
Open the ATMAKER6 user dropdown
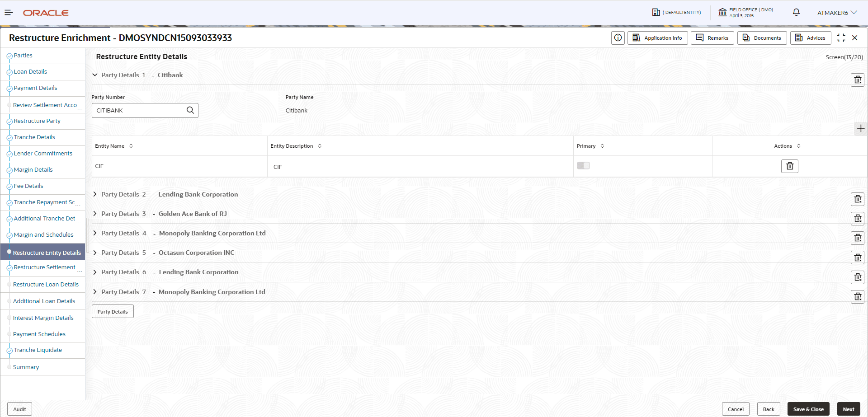[837, 13]
